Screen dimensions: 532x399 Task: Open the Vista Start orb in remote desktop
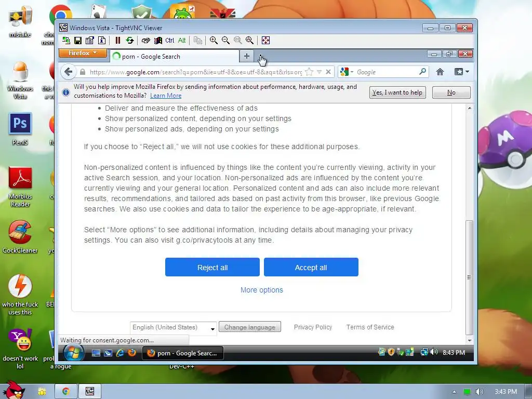coord(74,353)
